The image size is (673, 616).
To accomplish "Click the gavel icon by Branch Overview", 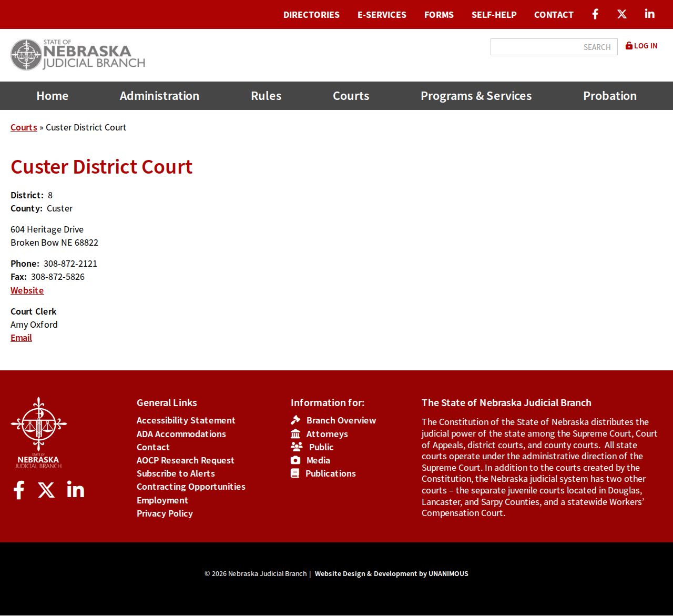I will [x=295, y=420].
